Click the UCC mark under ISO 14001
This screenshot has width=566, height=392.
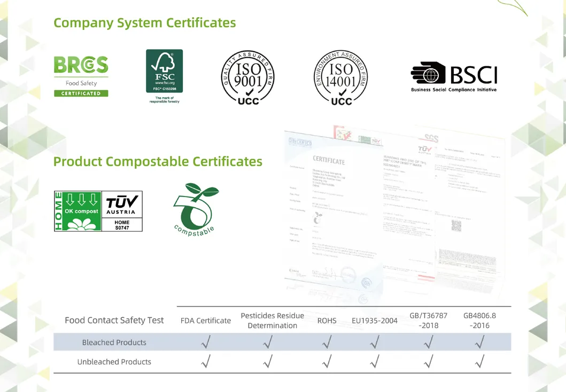pos(340,100)
